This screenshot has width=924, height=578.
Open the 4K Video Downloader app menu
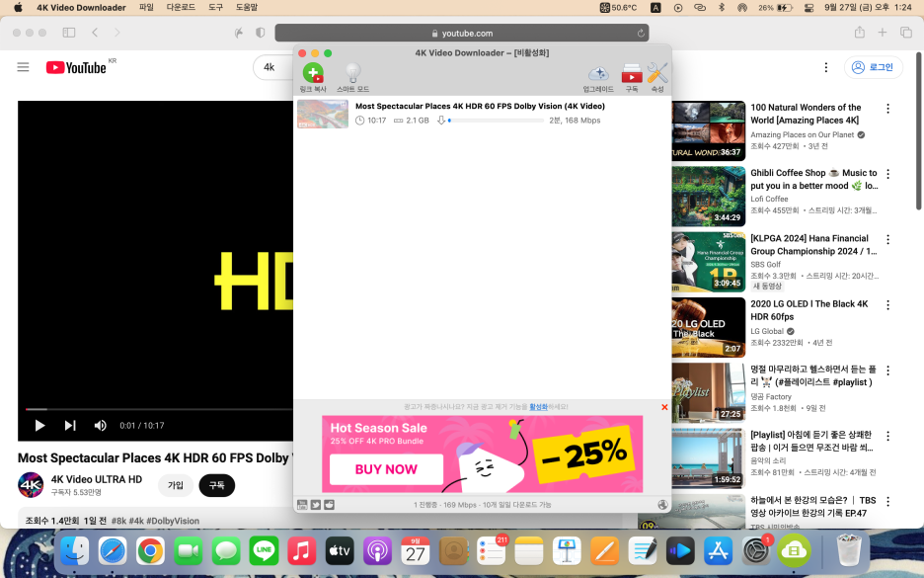point(81,7)
